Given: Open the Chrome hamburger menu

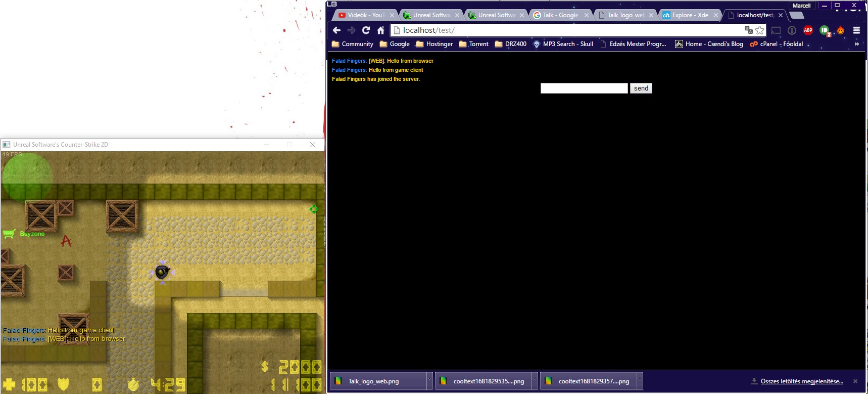Looking at the screenshot, I should (856, 30).
